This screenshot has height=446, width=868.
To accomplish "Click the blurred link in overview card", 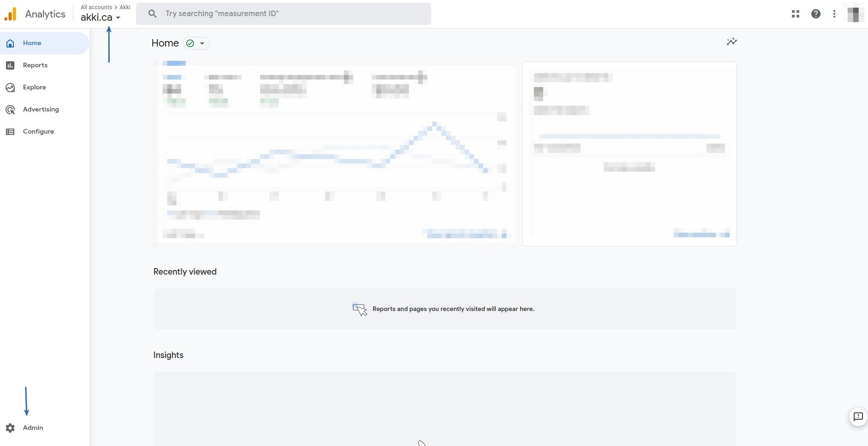I will 466,234.
